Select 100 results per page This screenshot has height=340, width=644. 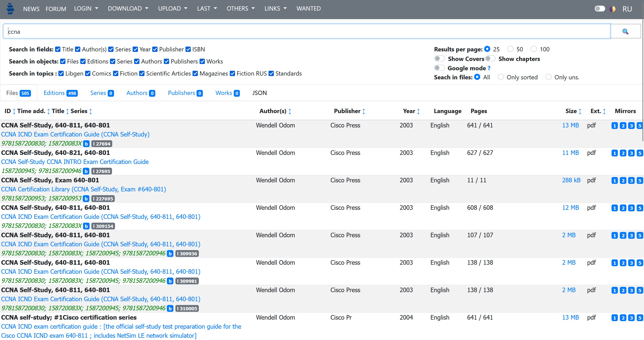pos(534,49)
